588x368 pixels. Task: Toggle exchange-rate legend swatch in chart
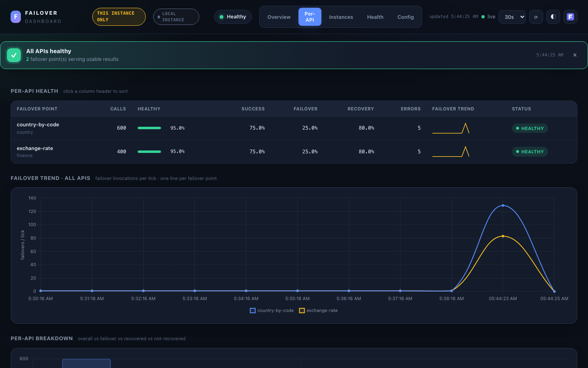302,311
